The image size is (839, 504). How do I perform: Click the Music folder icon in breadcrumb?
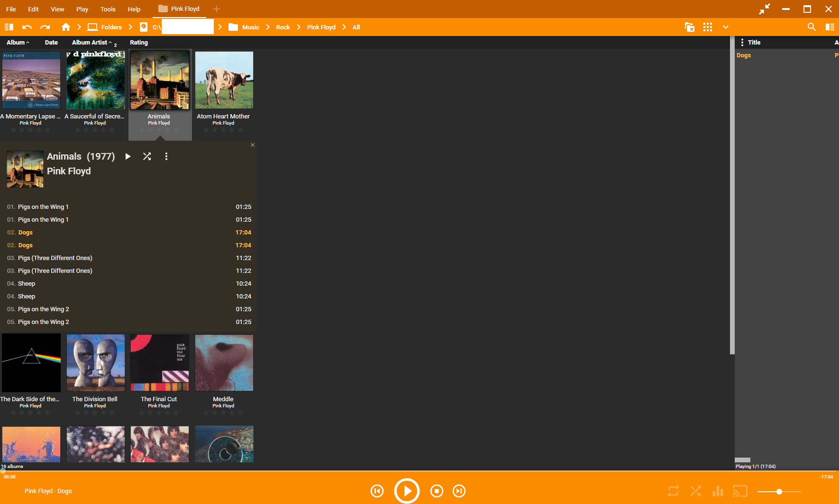(x=233, y=27)
